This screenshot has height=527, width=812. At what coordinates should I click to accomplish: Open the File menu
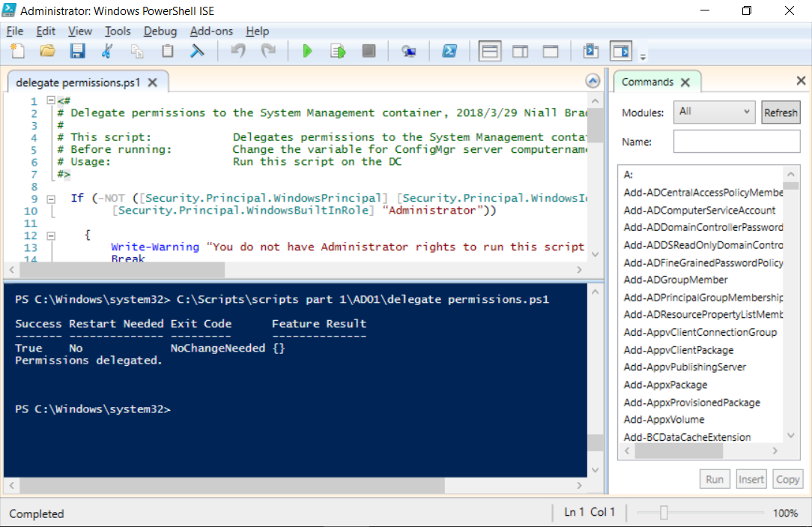(14, 31)
